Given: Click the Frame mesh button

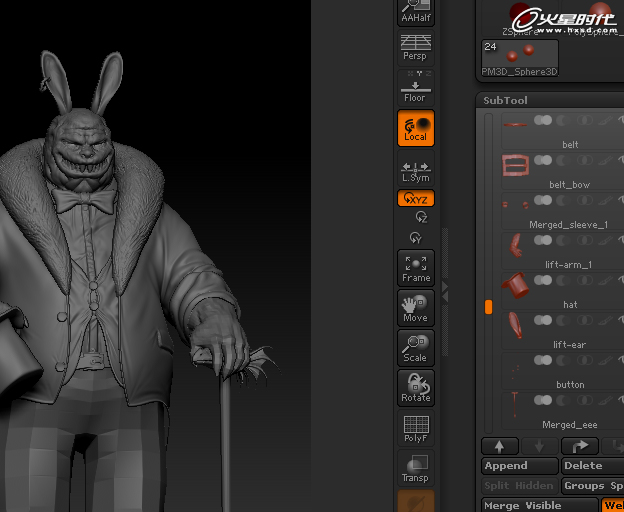Looking at the screenshot, I should 415,268.
